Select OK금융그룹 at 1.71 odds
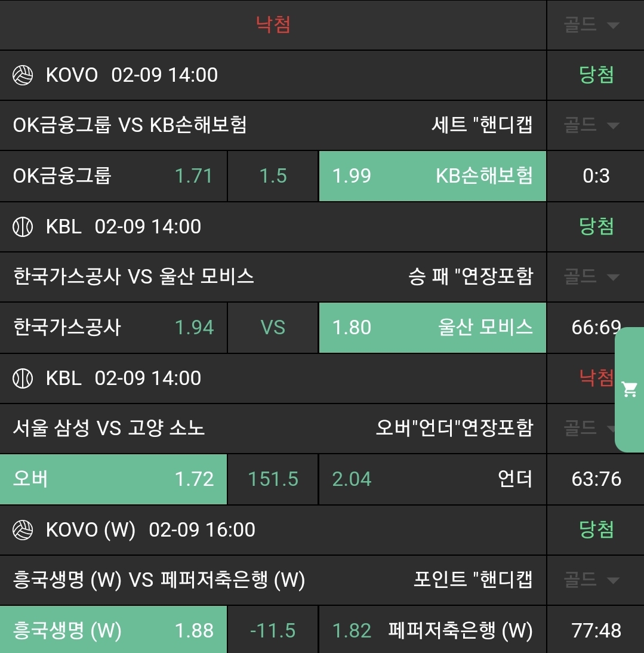Screen dimensions: 644x653 (113, 176)
